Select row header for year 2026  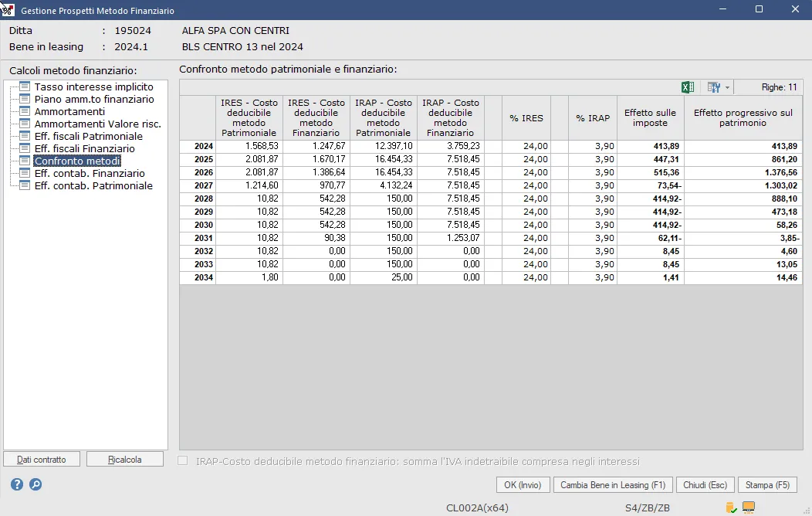click(x=198, y=172)
